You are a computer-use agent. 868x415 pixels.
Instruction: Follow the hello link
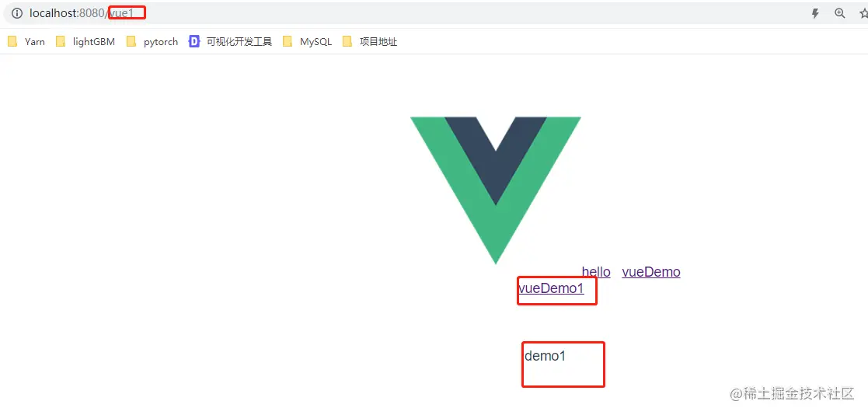596,272
